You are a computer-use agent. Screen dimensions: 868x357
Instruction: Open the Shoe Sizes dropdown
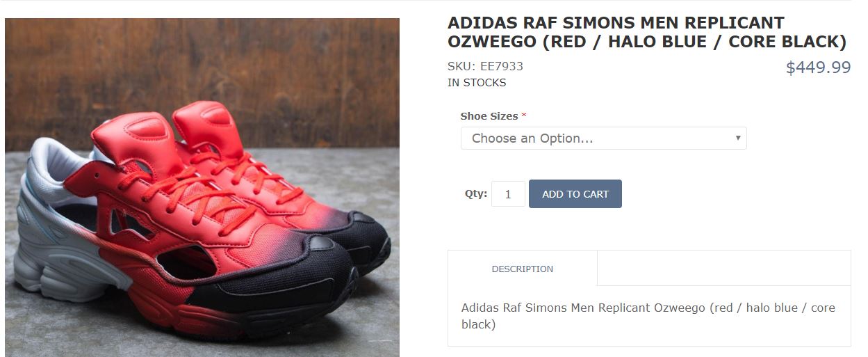tap(603, 138)
